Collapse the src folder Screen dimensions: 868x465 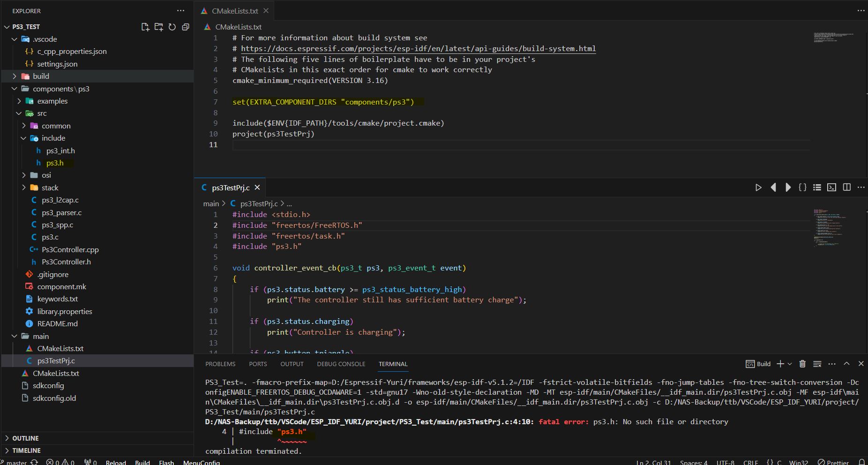click(x=19, y=113)
